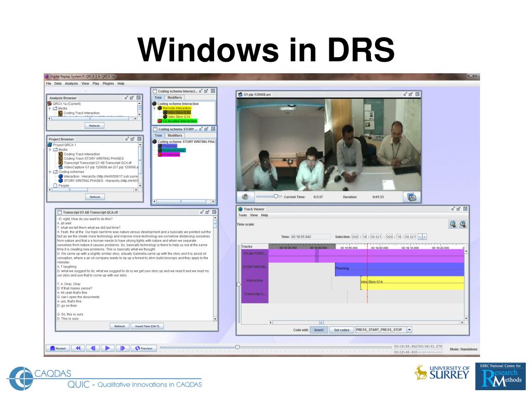Click the video window layout icon

tap(411, 197)
